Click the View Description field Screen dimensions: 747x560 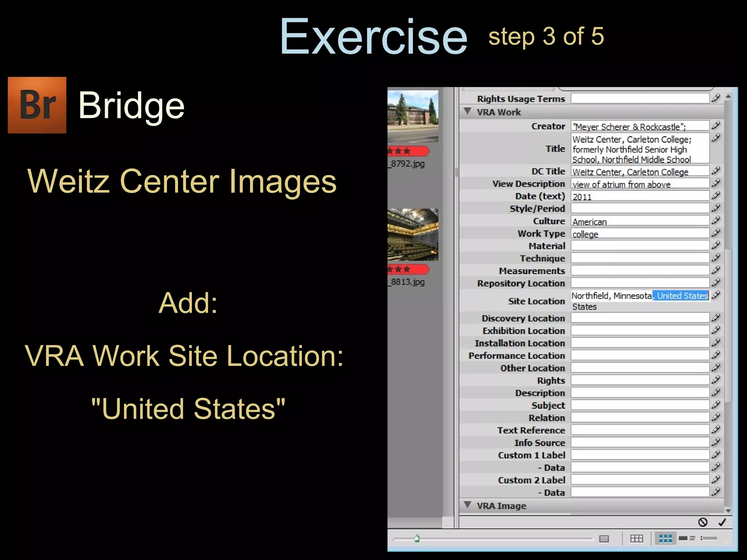pyautogui.click(x=640, y=184)
